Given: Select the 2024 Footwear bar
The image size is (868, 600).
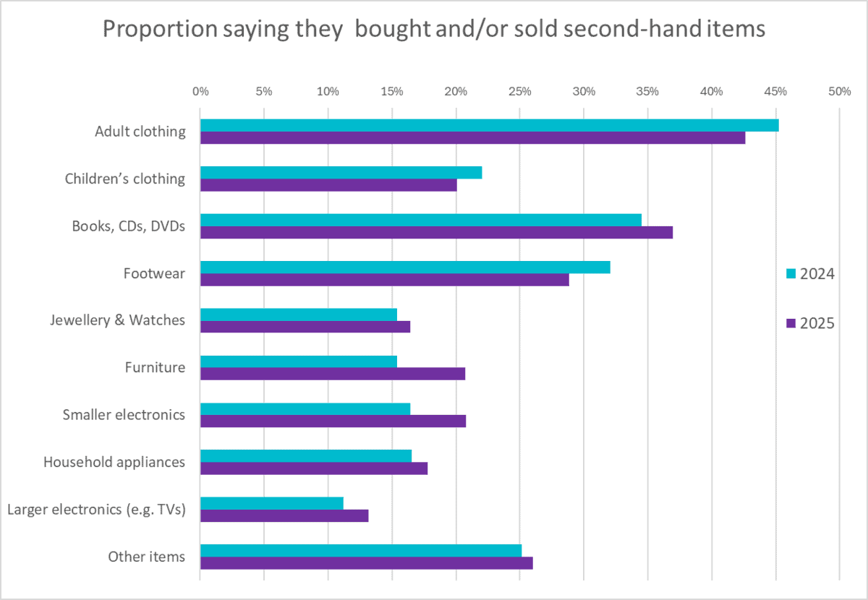Looking at the screenshot, I should pyautogui.click(x=405, y=267).
